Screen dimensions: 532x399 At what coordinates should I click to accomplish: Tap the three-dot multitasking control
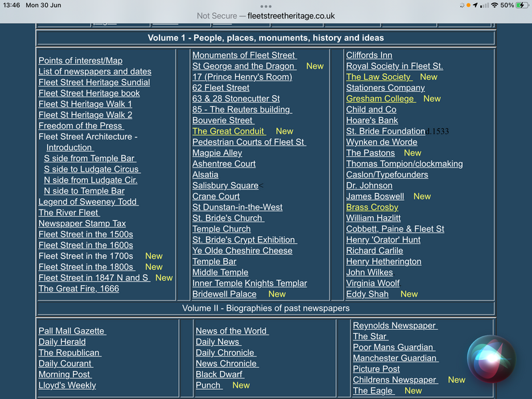[x=265, y=7]
